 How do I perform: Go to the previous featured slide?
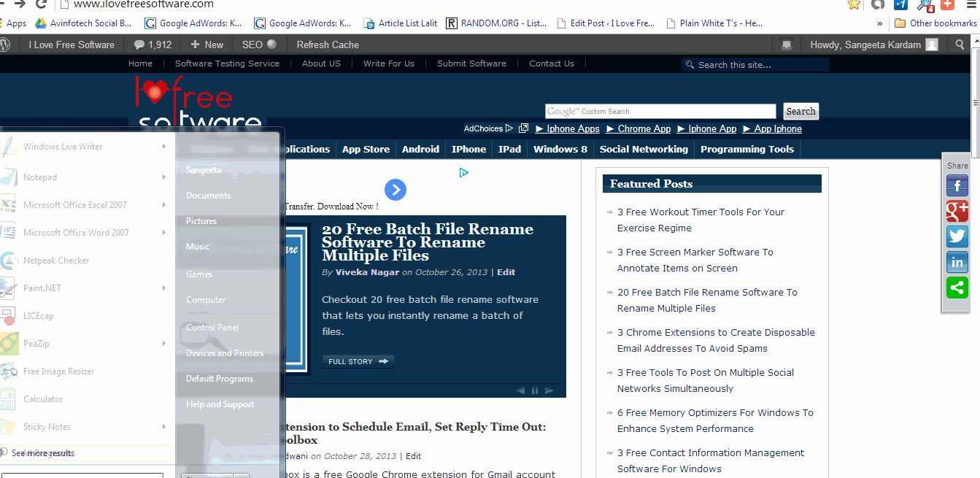click(x=520, y=390)
